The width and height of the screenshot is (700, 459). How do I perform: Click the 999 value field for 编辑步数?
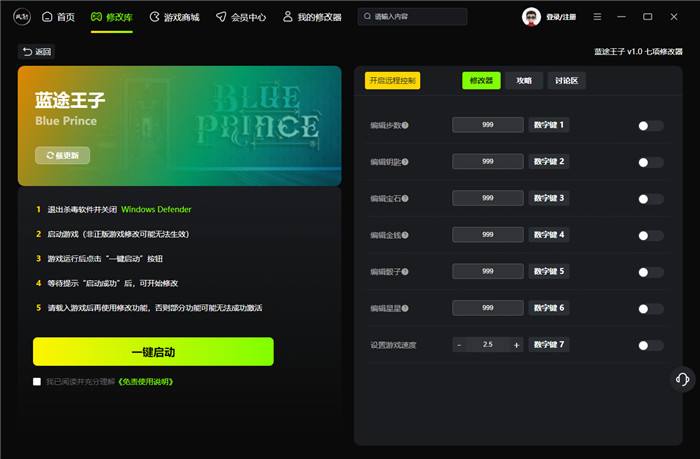click(x=488, y=125)
